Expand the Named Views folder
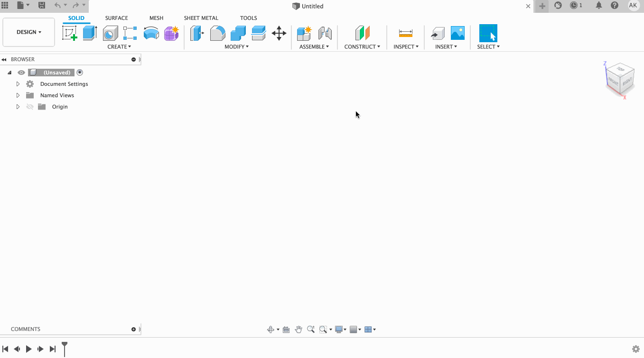This screenshot has width=644, height=358. click(18, 95)
